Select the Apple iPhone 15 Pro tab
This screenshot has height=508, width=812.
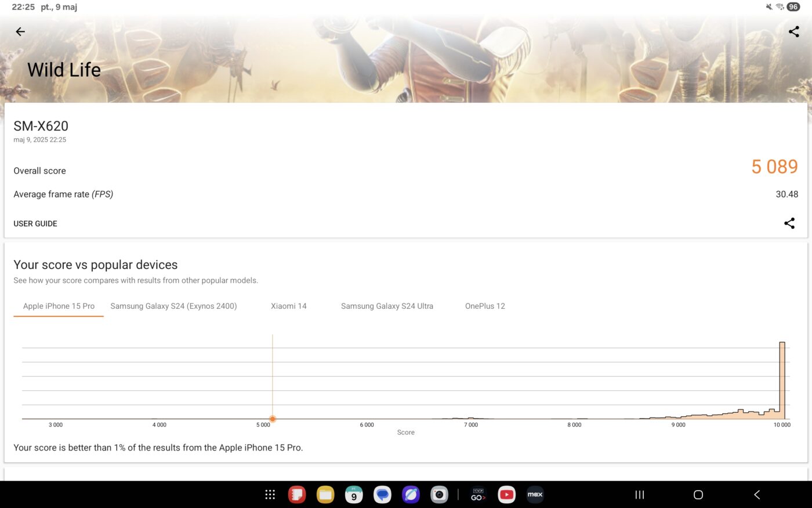pos(59,306)
